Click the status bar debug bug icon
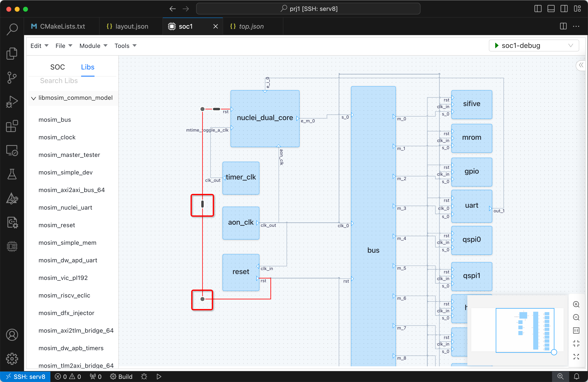Screen dimensions: 588x382 point(144,376)
